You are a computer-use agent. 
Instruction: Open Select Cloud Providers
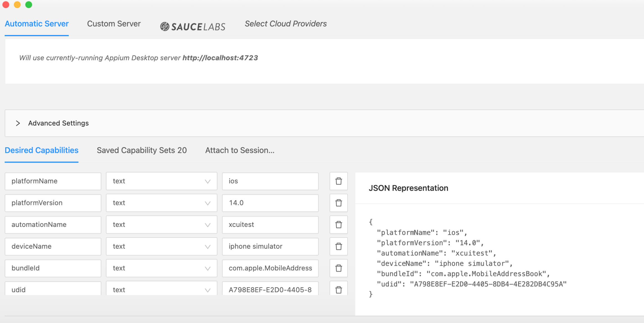(x=286, y=24)
